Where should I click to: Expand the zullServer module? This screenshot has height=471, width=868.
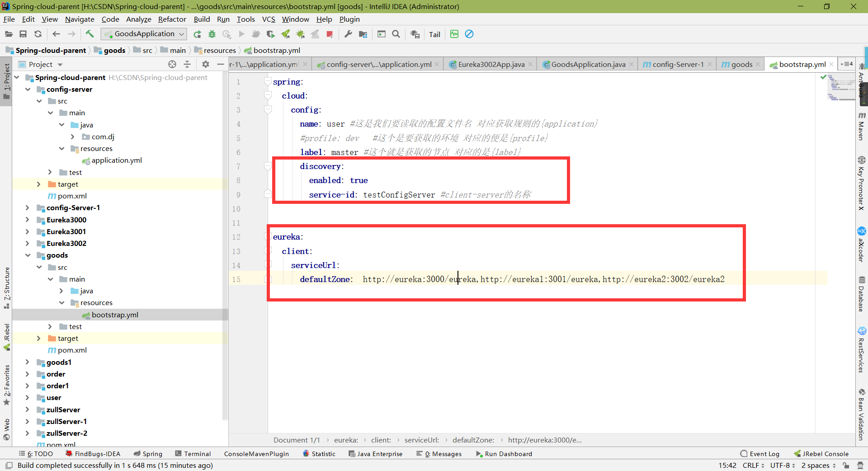tap(27, 410)
